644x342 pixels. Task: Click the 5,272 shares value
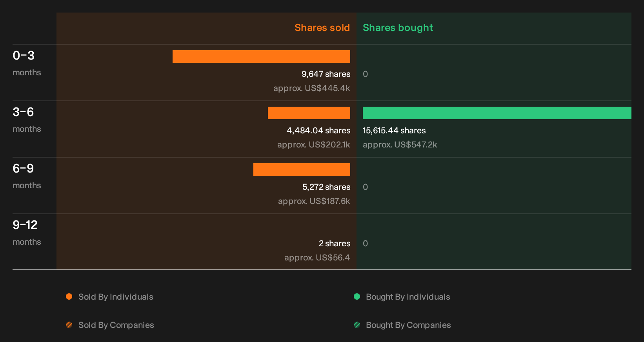(x=326, y=187)
